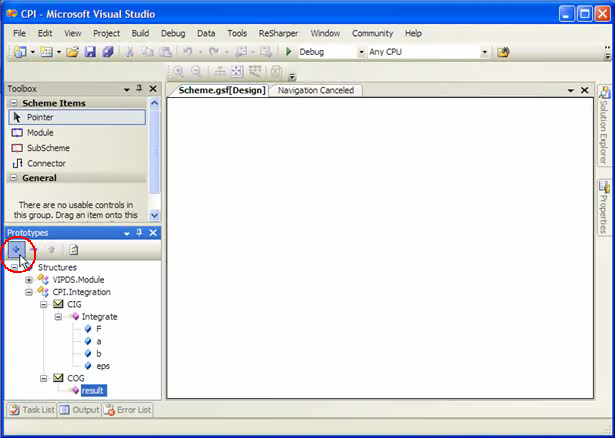Select the Pointer tool in Toolbox
Screen dimensions: 615x438
(x=40, y=117)
